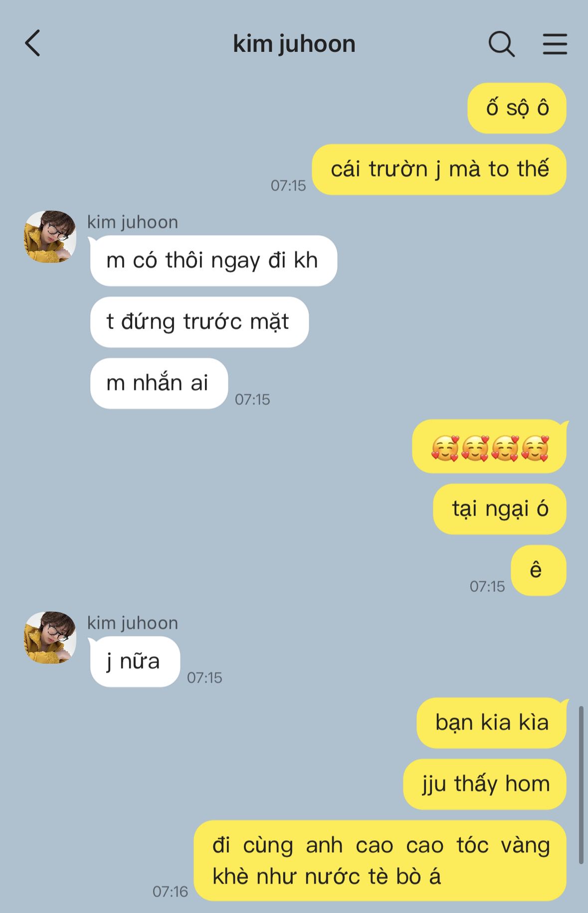Screen dimensions: 588x913
Task: Select the 'cái trườn j mà to thế' message
Action: coord(439,170)
